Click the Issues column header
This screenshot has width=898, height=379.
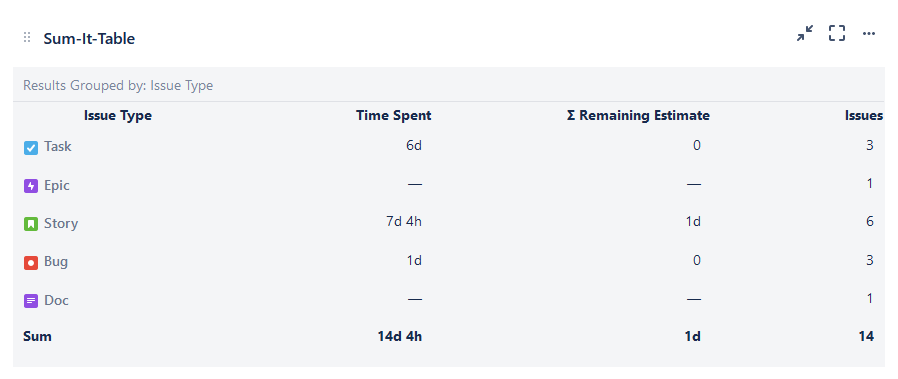pos(864,116)
